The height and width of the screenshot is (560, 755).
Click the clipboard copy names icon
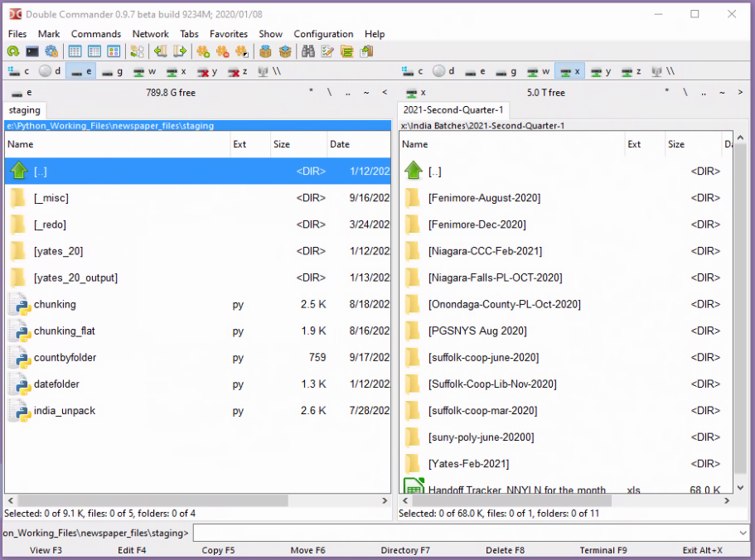click(x=366, y=51)
